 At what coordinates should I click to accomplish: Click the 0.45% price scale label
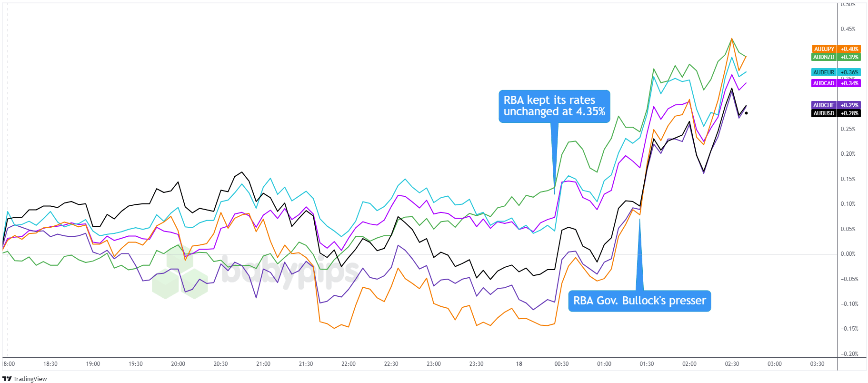click(x=848, y=29)
